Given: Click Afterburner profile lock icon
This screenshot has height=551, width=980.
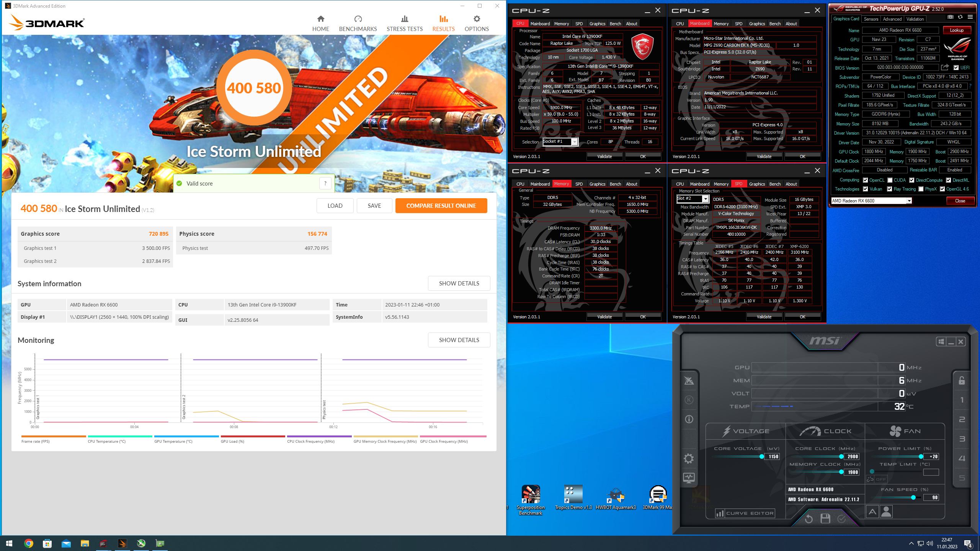Looking at the screenshot, I should (962, 380).
